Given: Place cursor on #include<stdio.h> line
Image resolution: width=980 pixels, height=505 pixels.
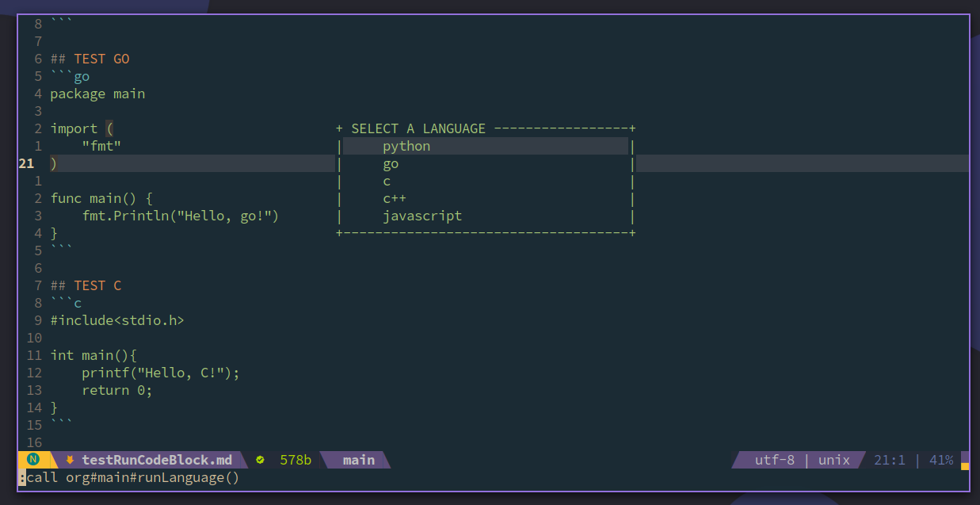Looking at the screenshot, I should pos(117,320).
